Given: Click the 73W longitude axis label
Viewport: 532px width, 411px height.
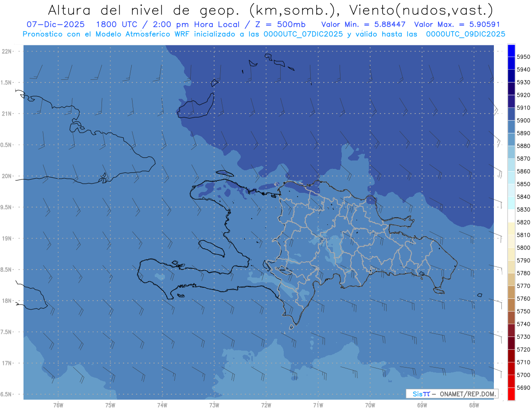Looking at the screenshot, I should [214, 405].
